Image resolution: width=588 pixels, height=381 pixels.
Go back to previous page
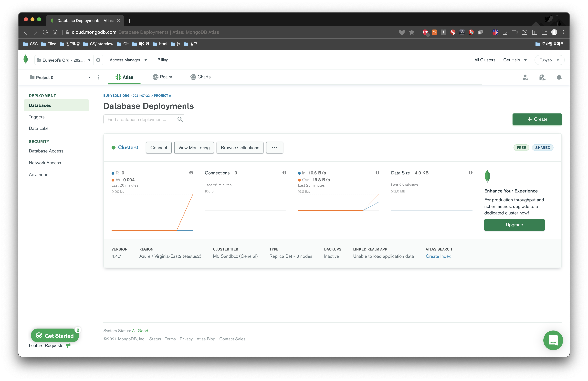(x=26, y=32)
